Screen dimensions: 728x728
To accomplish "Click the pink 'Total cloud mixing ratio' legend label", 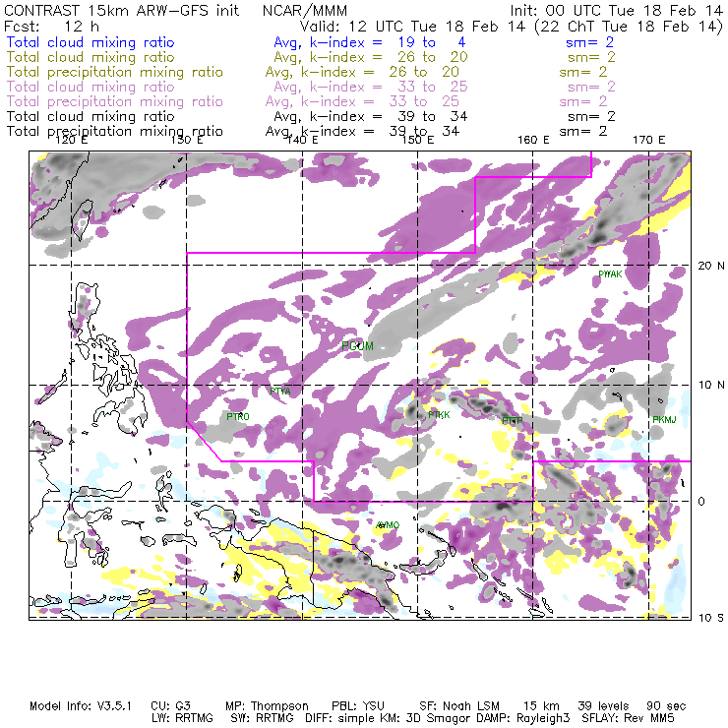I will pyautogui.click(x=91, y=87).
